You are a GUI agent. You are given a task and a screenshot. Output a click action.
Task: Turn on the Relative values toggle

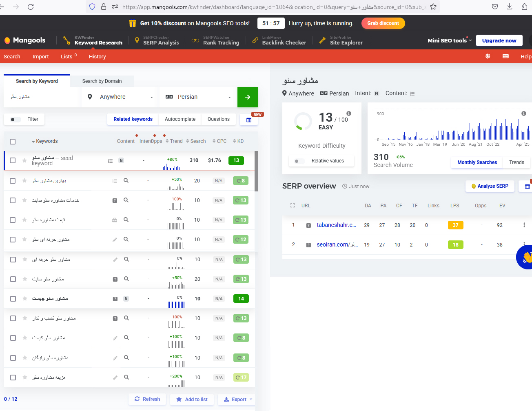click(x=299, y=161)
